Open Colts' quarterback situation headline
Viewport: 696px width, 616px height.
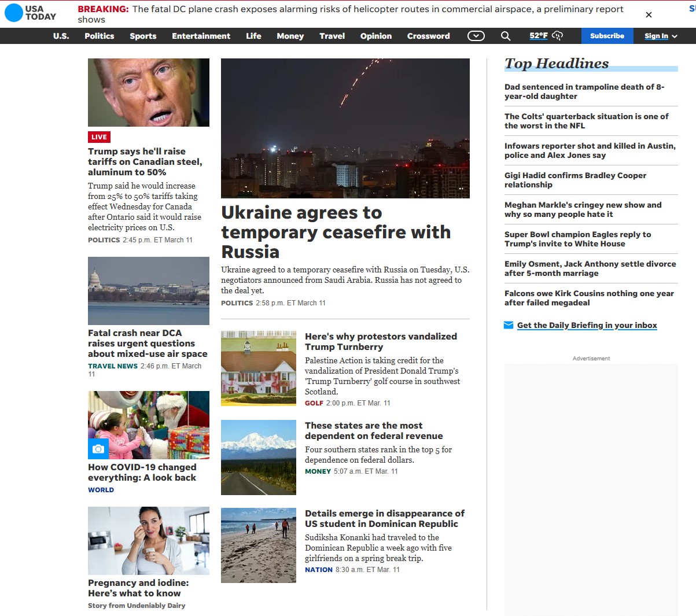586,121
